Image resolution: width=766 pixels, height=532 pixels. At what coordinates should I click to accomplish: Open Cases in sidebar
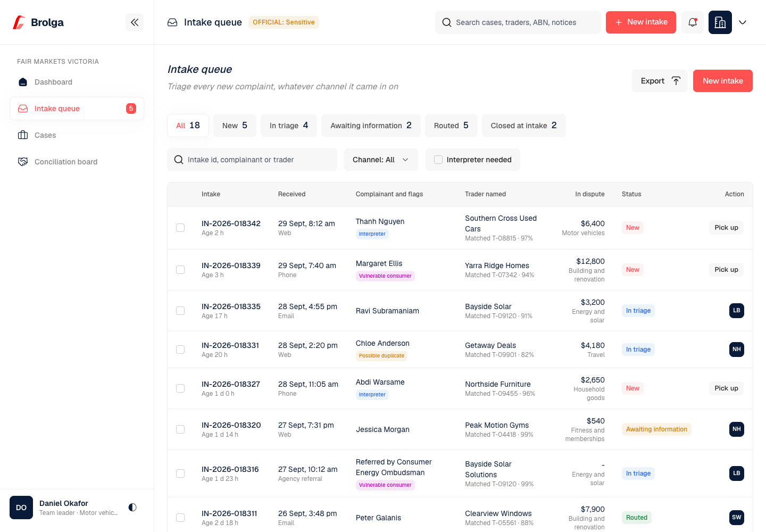coord(77,135)
